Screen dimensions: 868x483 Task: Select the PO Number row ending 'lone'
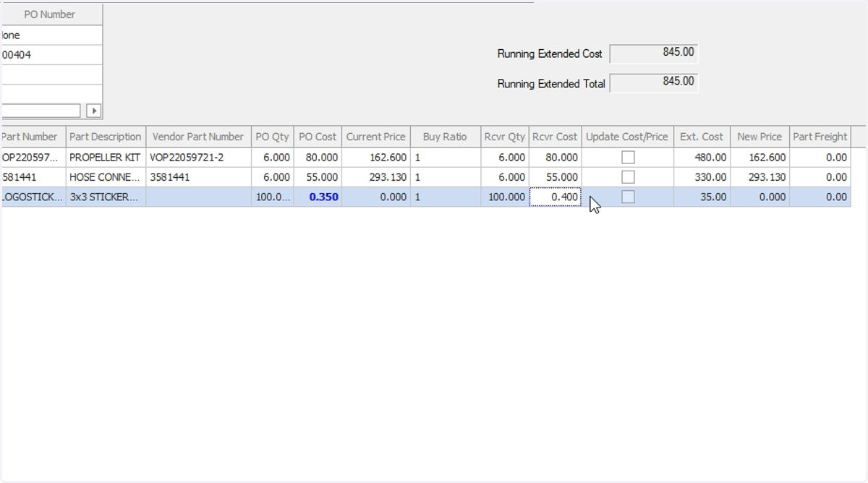click(x=51, y=35)
